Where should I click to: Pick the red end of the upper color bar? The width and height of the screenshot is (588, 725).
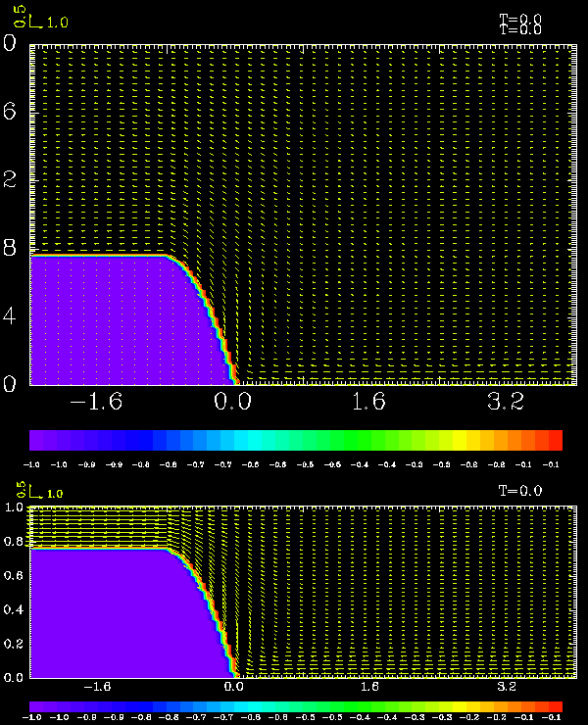pyautogui.click(x=551, y=439)
